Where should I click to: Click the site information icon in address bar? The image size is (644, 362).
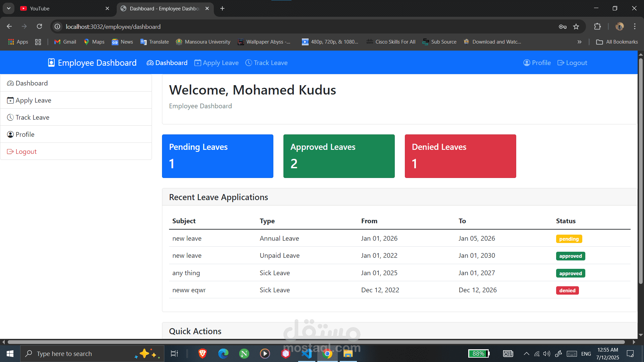click(x=58, y=26)
